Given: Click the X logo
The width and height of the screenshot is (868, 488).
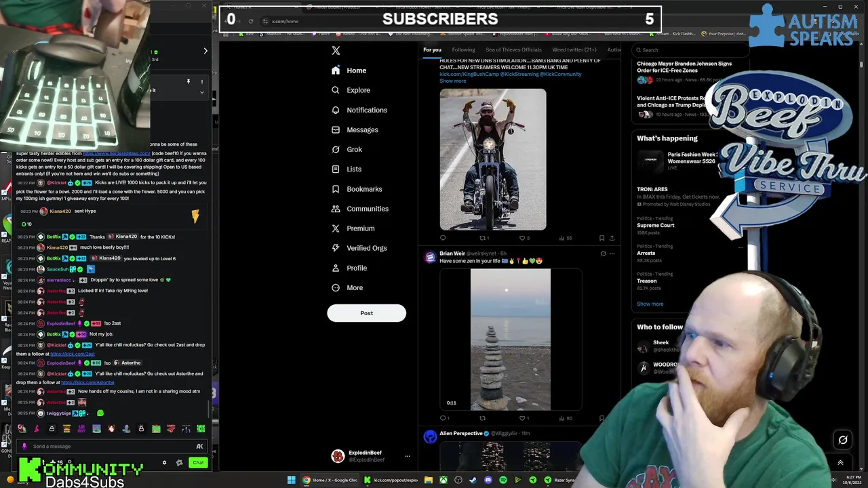Looking at the screenshot, I should click(x=336, y=50).
